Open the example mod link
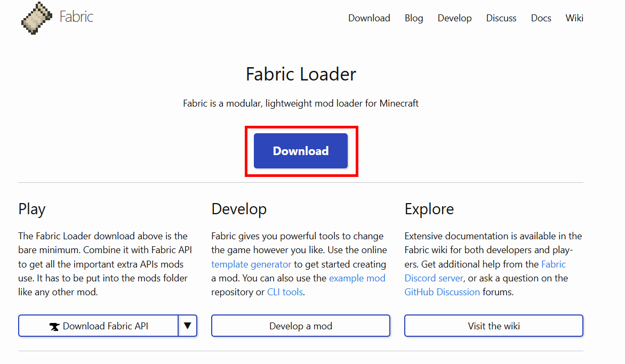Screen dimensions: 625x364 tap(357, 278)
